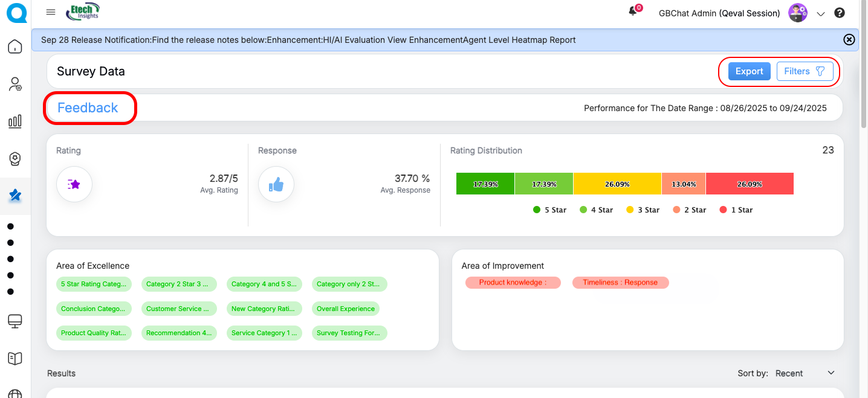The image size is (868, 398).
Task: Click the Overall Experience tag
Action: point(346,309)
